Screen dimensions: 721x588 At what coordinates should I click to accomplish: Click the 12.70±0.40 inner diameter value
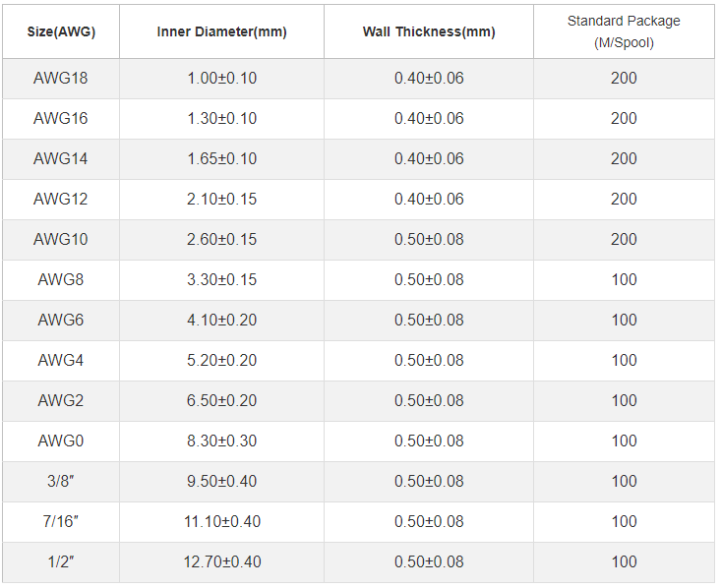[222, 561]
